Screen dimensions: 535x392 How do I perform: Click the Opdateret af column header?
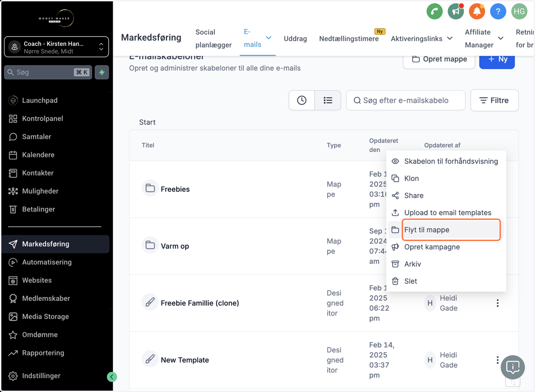coord(442,145)
